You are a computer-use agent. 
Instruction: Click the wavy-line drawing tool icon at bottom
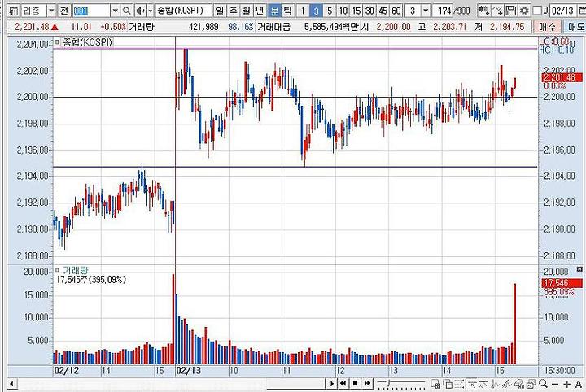point(483,383)
